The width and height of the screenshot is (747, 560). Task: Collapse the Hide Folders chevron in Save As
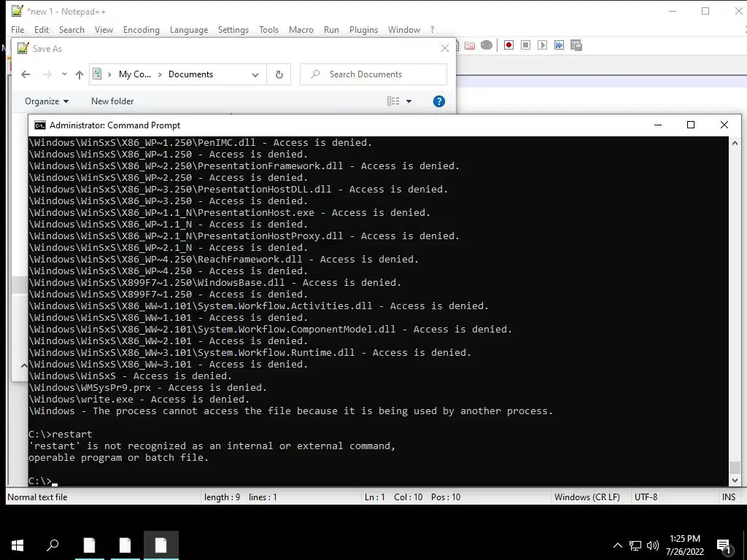click(x=23, y=365)
